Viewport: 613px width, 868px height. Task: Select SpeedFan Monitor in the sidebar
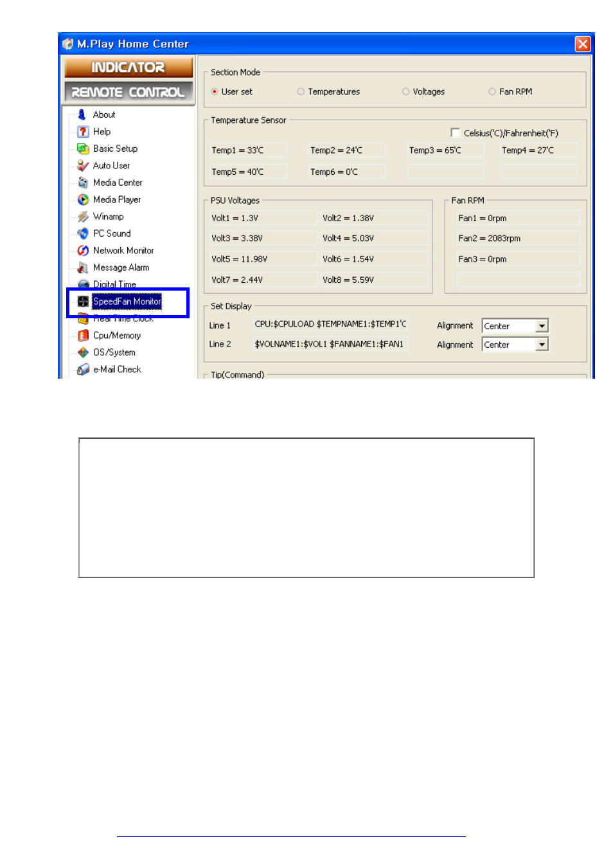[x=127, y=302]
